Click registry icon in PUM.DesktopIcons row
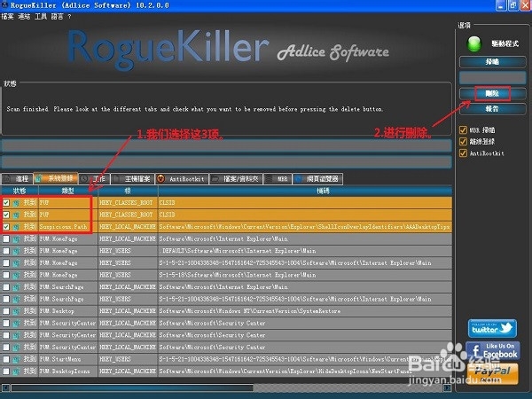Viewport: 532px width, 399px height. [16, 372]
